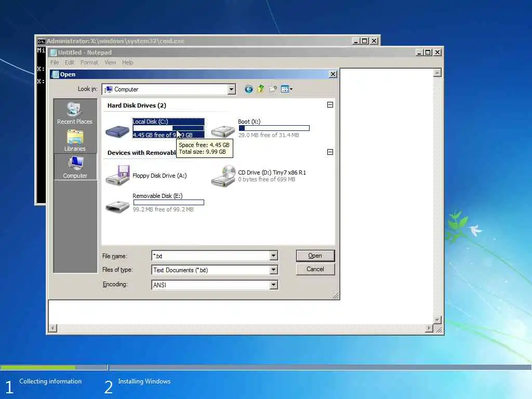Open the File name dropdown arrow
This screenshot has width=532, height=399.
pyautogui.click(x=273, y=256)
